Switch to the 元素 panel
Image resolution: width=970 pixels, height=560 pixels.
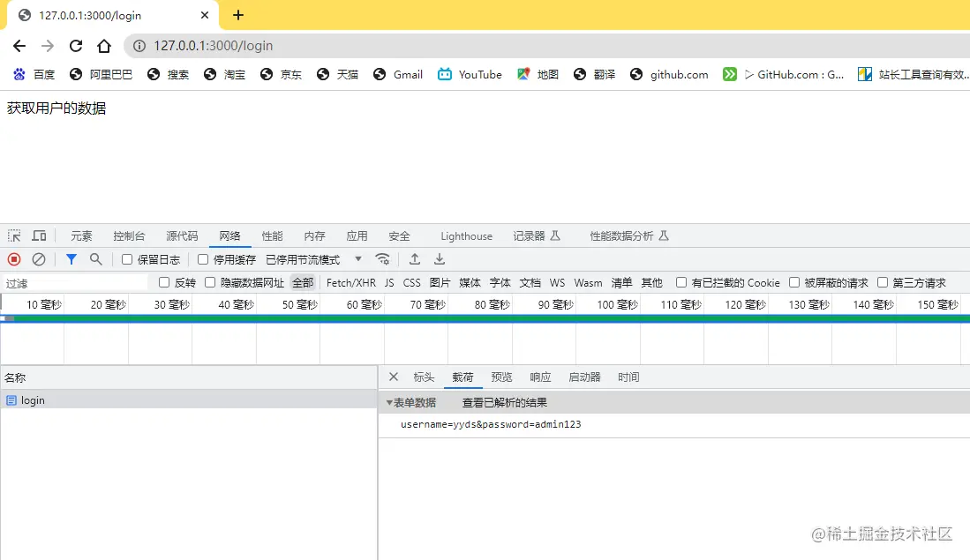(81, 236)
